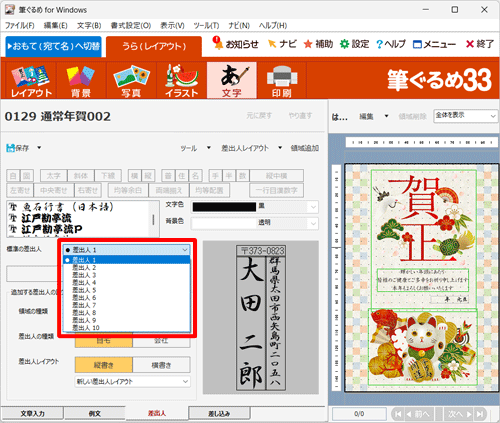Image resolution: width=500 pixels, height=423 pixels.
Task: Open the レイアウト layout tool
Action: pos(31,81)
